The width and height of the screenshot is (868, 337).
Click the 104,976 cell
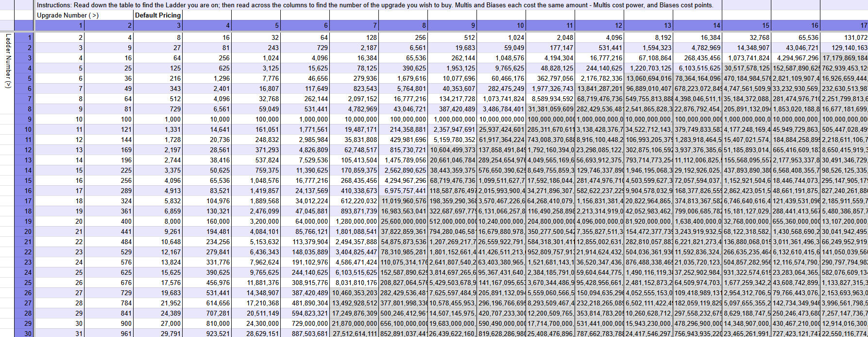(207, 201)
